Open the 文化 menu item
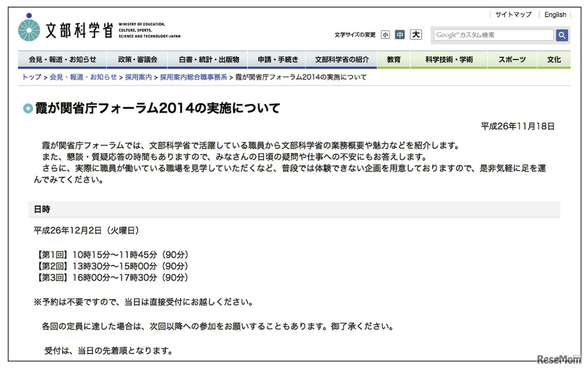The image size is (588, 370). [554, 59]
